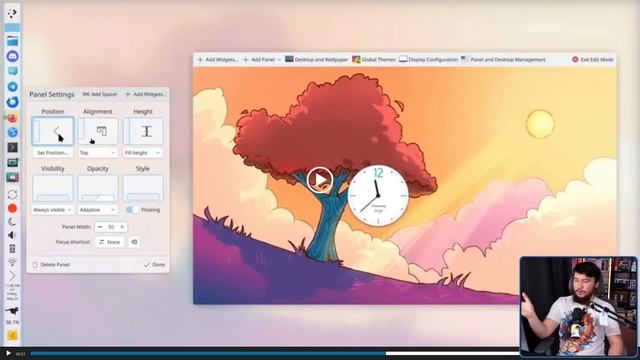
Task: Click the Add Spacer button
Action: [x=100, y=94]
